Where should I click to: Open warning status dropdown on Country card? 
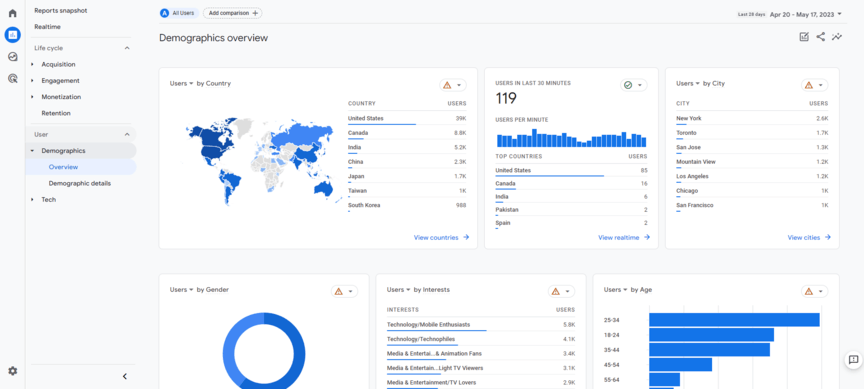tap(453, 85)
